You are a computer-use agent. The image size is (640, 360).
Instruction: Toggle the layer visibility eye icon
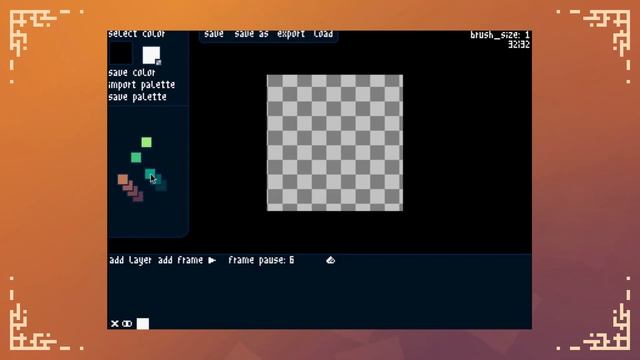click(127, 324)
